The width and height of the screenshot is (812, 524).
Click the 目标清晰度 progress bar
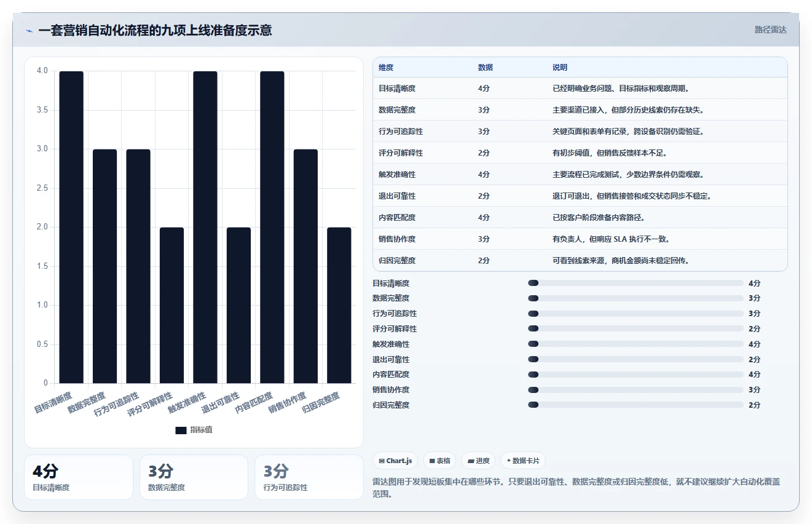[x=636, y=283]
